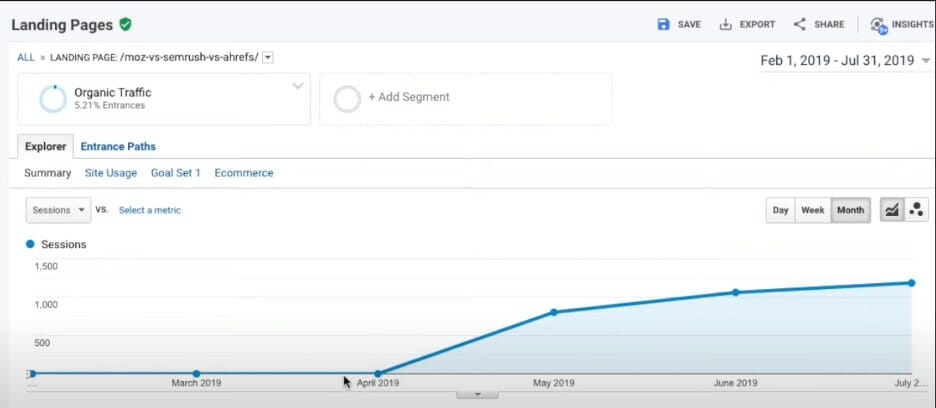Click the Organic Traffic segment circle
This screenshot has height=408, width=936.
point(52,99)
